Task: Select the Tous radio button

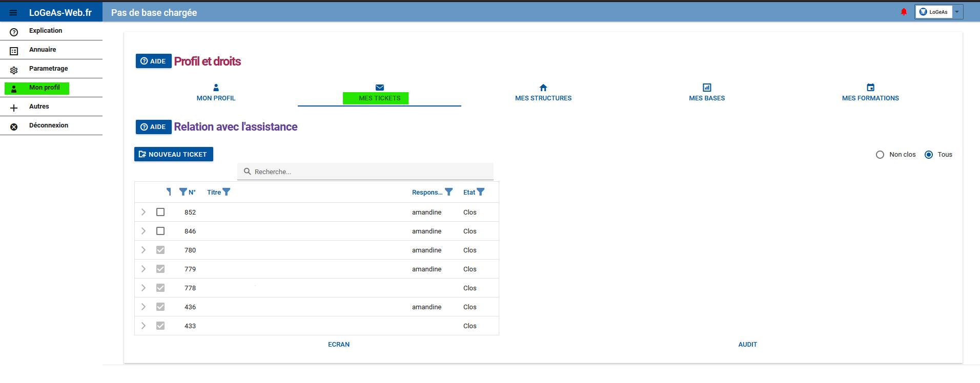Action: pos(929,155)
